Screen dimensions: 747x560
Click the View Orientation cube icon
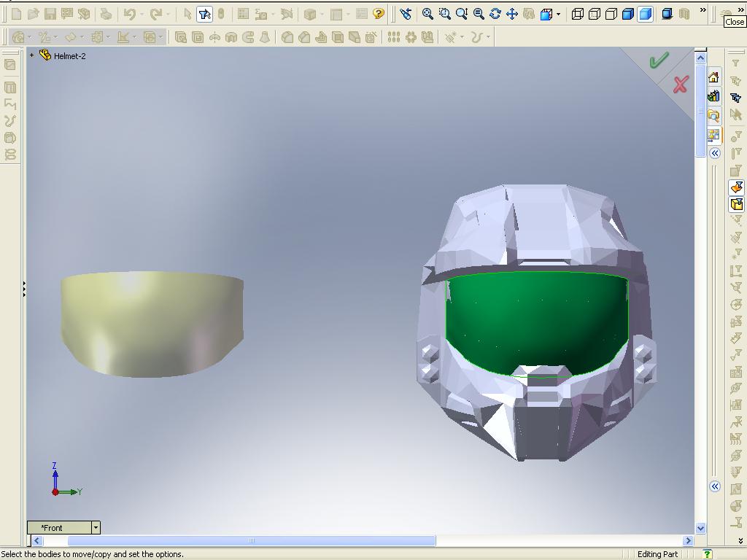546,15
